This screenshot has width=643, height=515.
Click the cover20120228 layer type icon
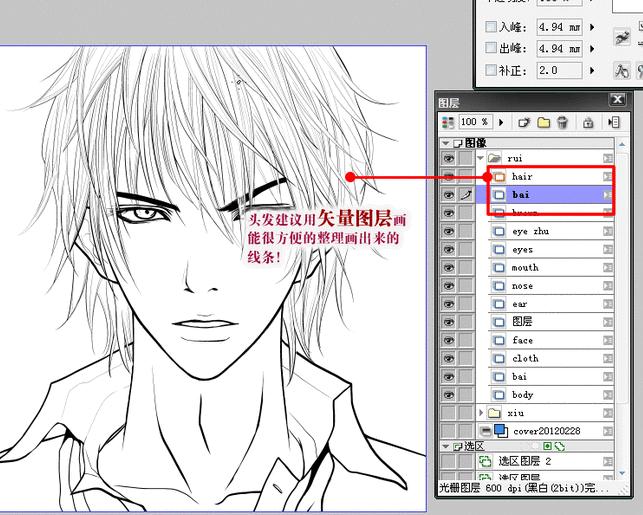[x=501, y=431]
